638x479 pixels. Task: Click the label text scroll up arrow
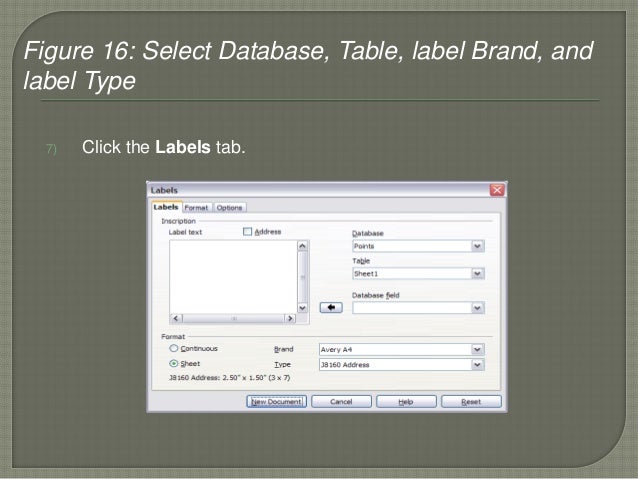point(302,246)
